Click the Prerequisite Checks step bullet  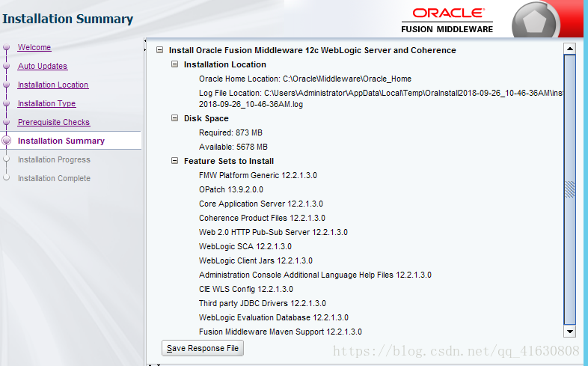tap(7, 122)
